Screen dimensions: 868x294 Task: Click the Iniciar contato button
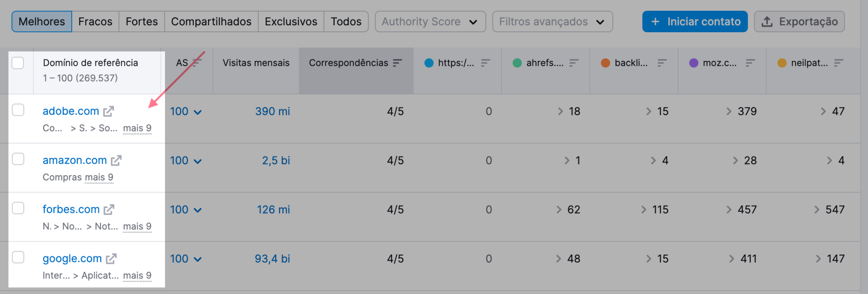[x=694, y=21]
